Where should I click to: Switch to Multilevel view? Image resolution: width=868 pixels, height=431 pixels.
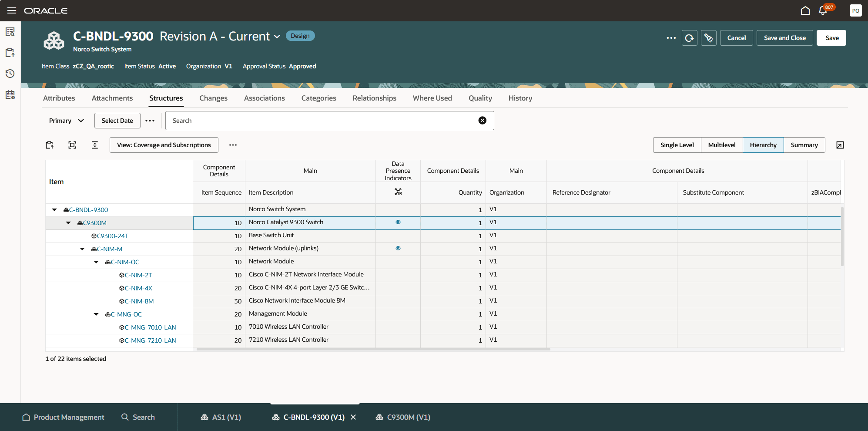pos(722,145)
